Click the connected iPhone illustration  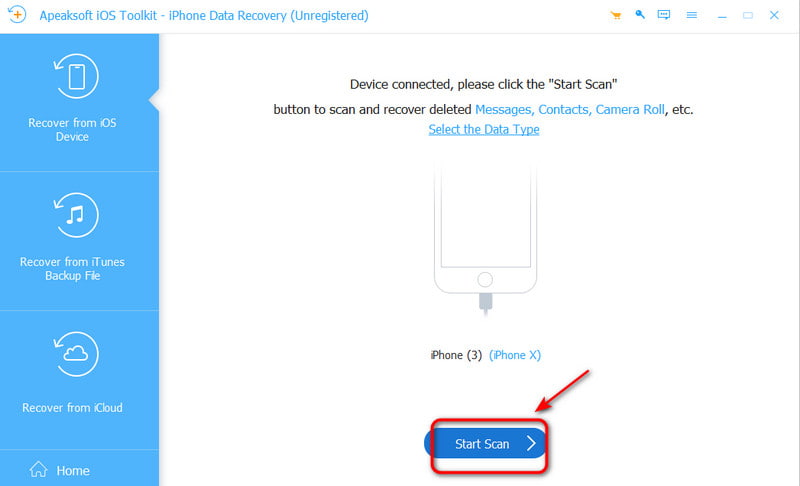(485, 239)
